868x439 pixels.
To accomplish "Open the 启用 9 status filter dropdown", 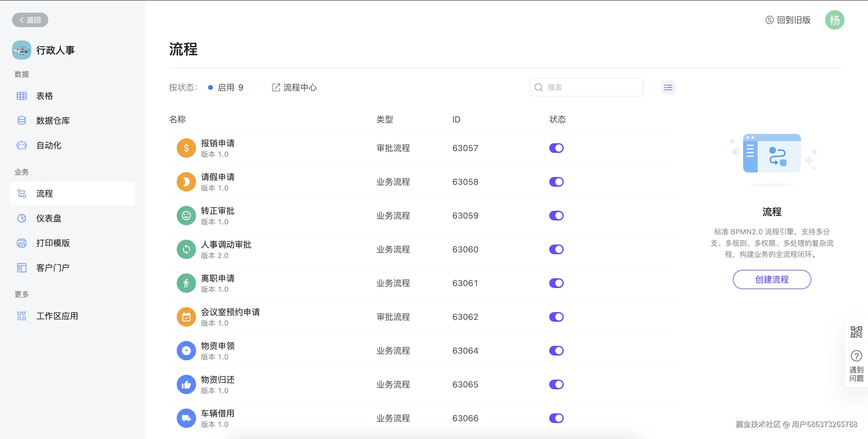I will (226, 88).
